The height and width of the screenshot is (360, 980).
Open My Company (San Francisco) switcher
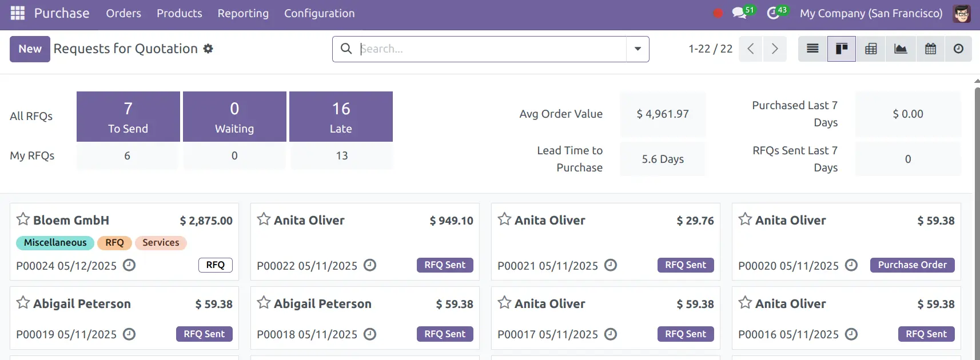[871, 13]
